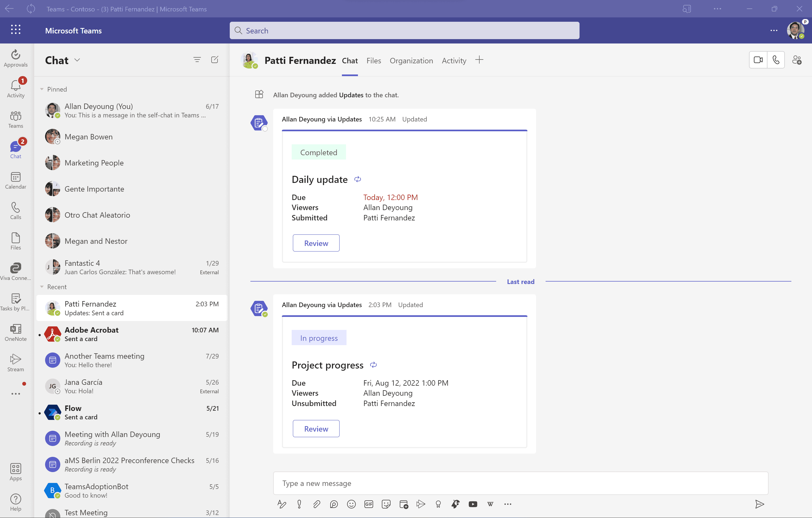Open the Adobe Acrobat chat
812x518 pixels.
pyautogui.click(x=131, y=334)
